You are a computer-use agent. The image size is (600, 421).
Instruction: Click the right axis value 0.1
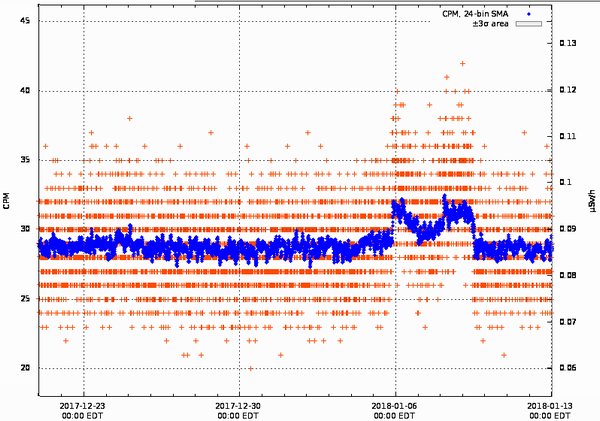[565, 182]
